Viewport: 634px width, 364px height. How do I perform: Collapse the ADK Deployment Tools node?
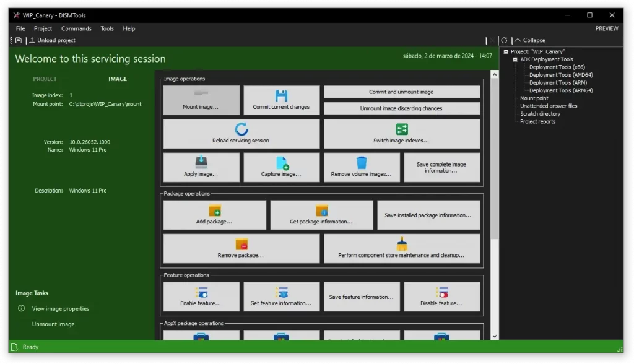click(515, 59)
